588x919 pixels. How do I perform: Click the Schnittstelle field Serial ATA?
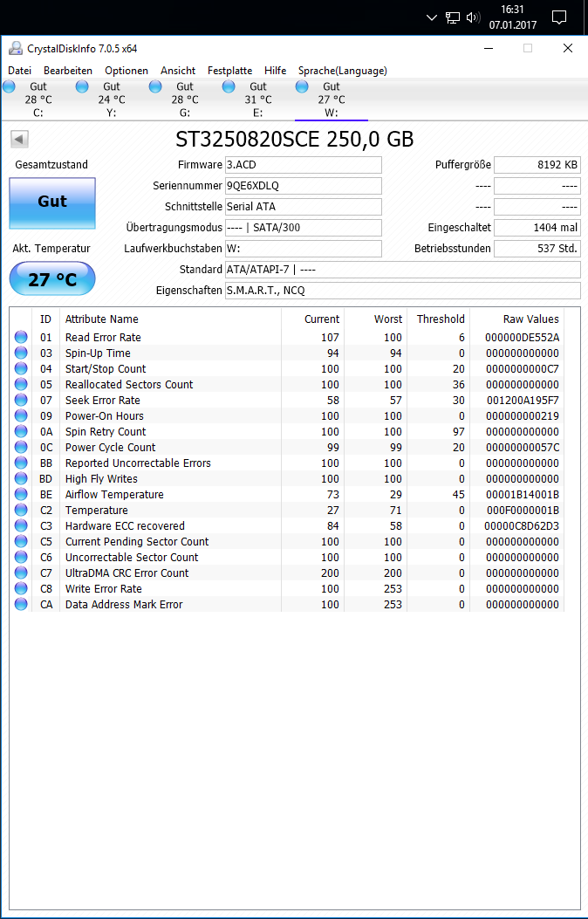click(x=304, y=206)
